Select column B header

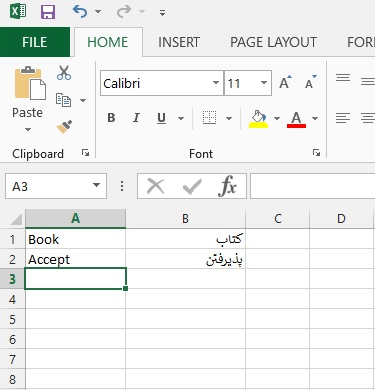pos(185,219)
